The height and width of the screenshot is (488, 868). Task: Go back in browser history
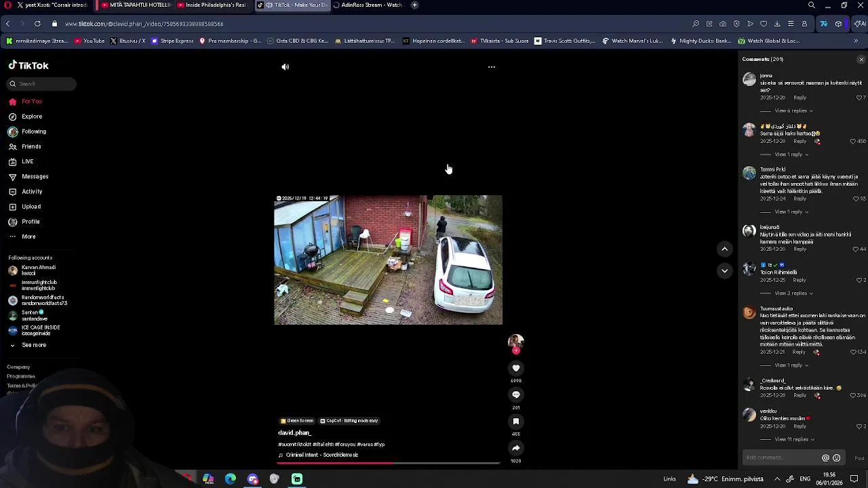coord(7,24)
